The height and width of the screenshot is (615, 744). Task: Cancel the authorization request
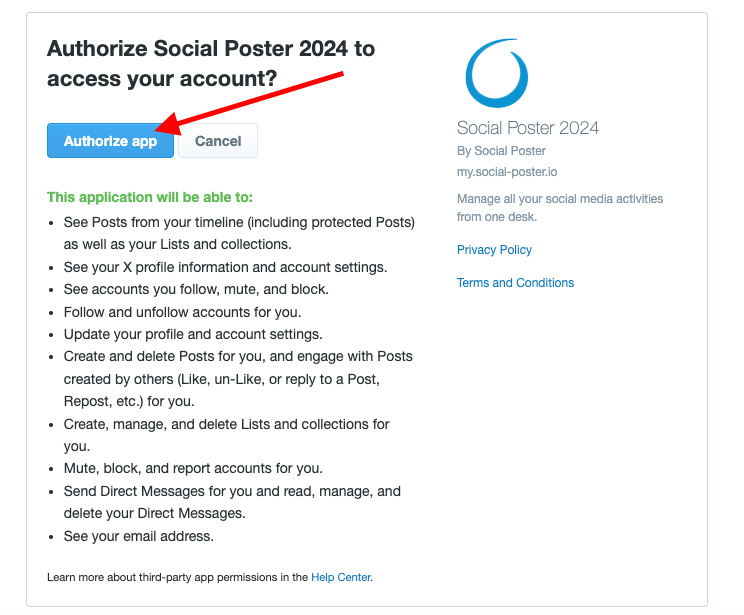point(218,140)
